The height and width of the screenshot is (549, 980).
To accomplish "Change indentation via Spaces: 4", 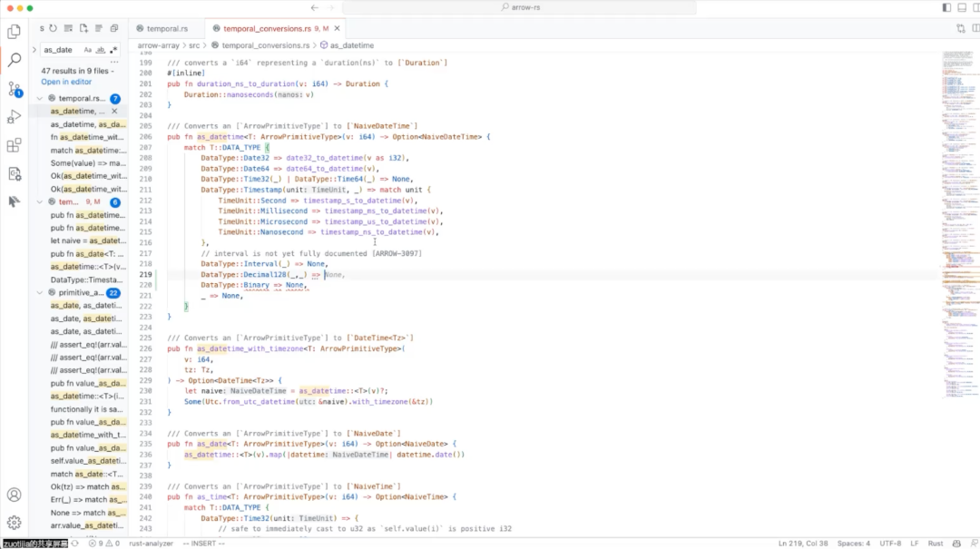I will pos(854,544).
